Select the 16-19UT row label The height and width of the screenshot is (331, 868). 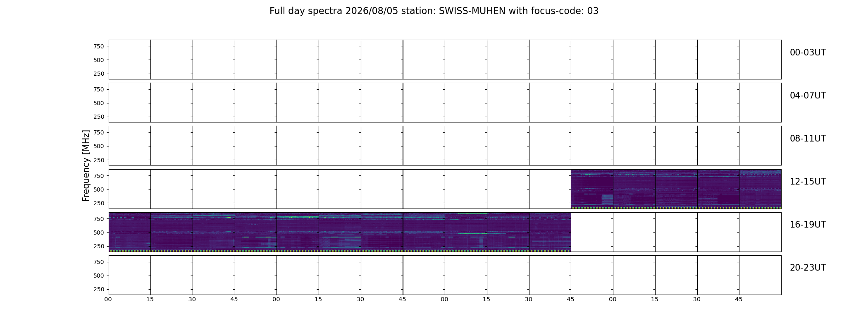(808, 225)
